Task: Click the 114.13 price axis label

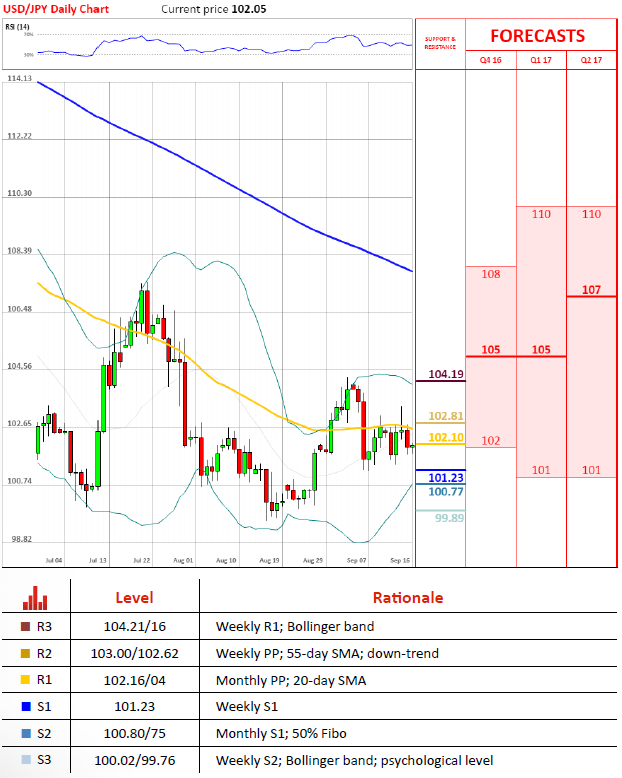Action: 19,78
